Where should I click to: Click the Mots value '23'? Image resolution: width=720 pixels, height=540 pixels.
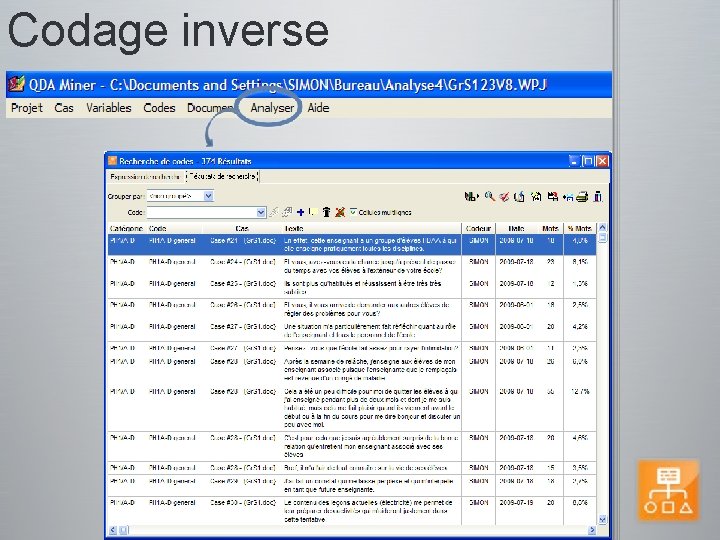point(551,262)
